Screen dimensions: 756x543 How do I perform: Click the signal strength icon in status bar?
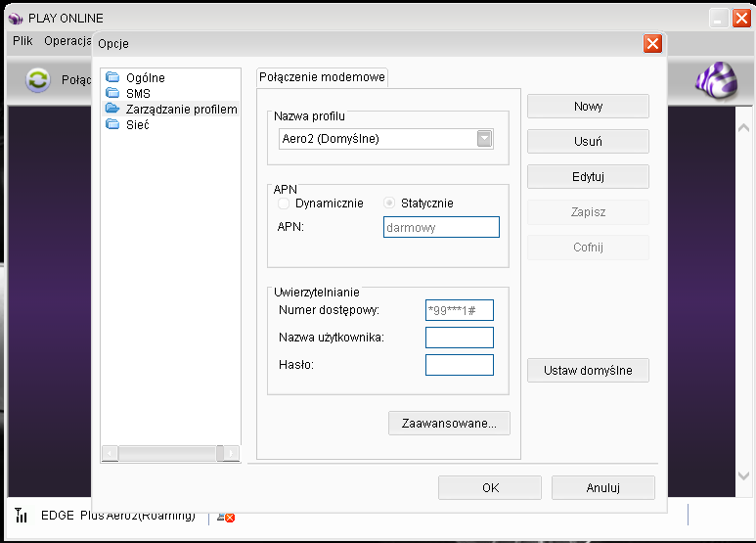[x=22, y=516]
